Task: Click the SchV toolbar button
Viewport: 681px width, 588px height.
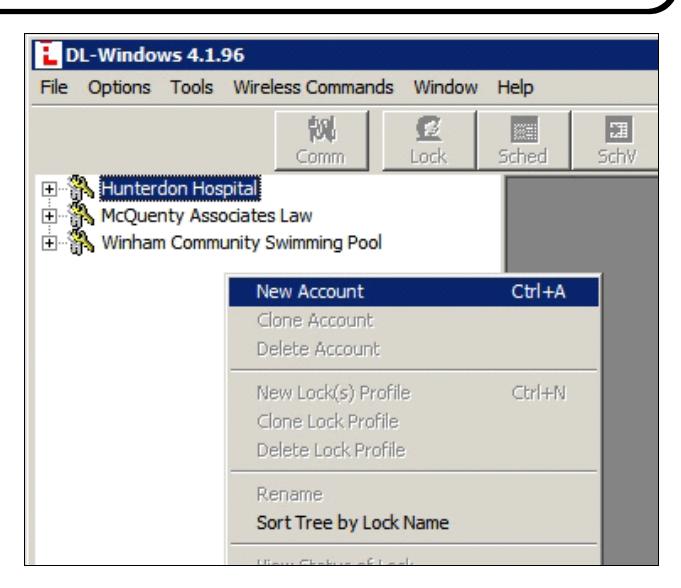Action: 615,140
